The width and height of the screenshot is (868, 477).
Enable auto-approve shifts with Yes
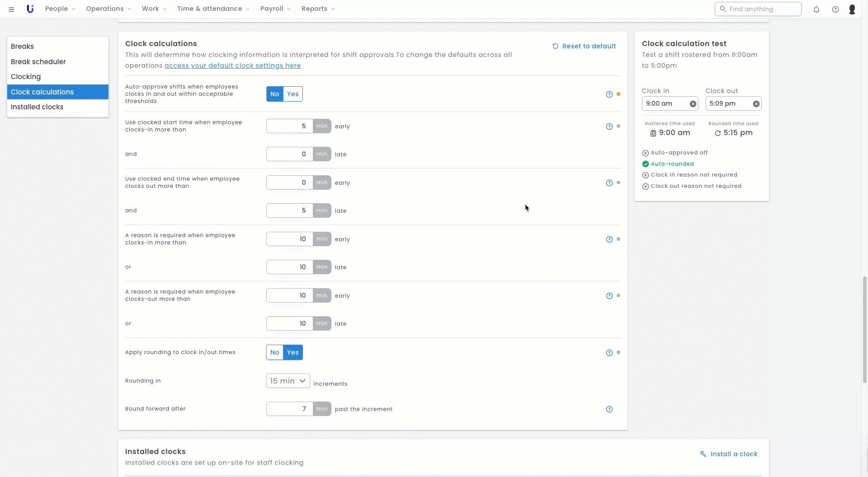click(x=293, y=94)
